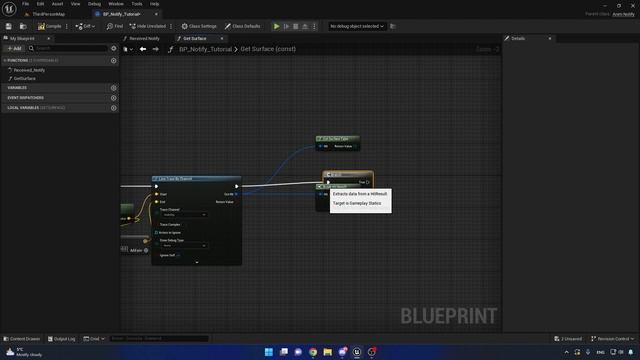640x360 pixels.
Task: Open the File menu
Action: [25, 4]
